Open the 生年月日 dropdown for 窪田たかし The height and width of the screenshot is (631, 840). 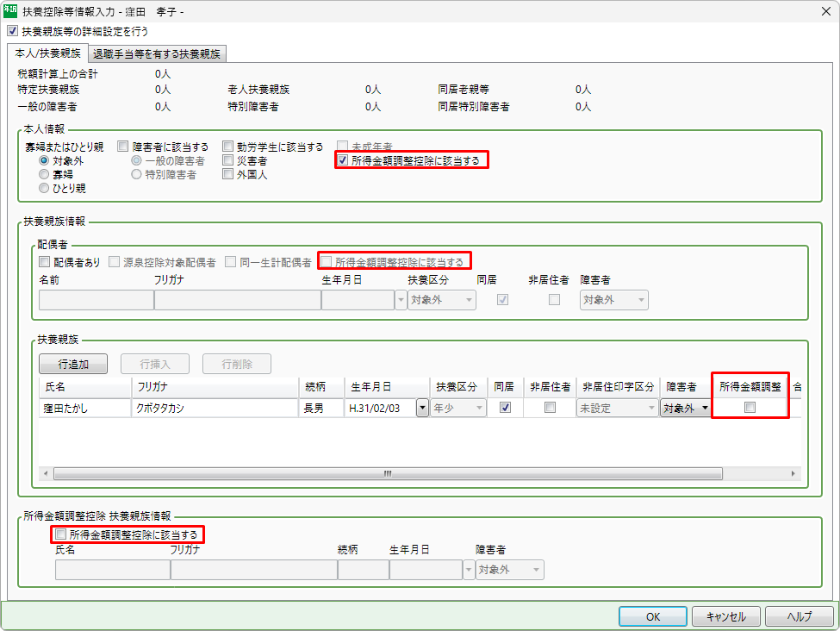(x=422, y=409)
